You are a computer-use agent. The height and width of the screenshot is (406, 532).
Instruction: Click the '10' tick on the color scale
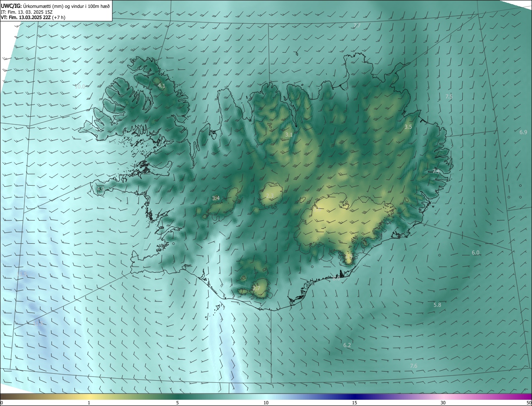[266, 403]
